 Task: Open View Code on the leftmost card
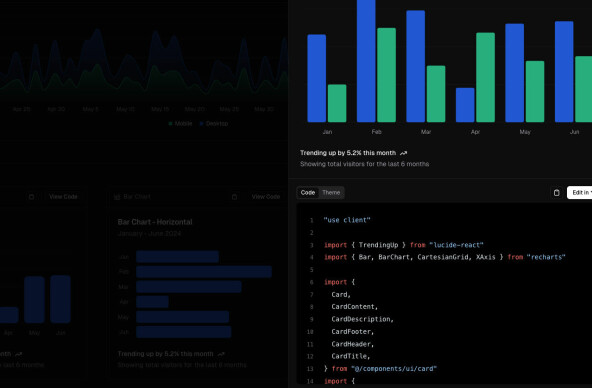click(63, 197)
